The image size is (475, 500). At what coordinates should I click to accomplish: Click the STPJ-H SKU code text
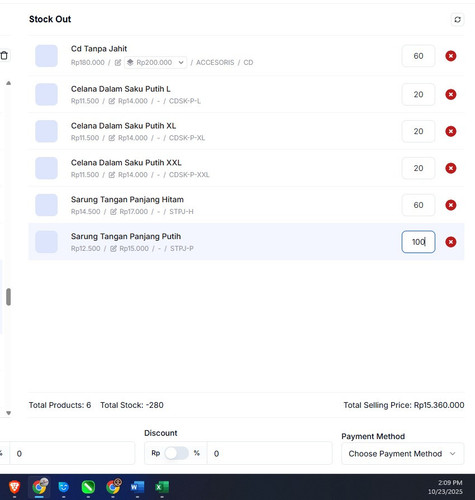click(181, 212)
